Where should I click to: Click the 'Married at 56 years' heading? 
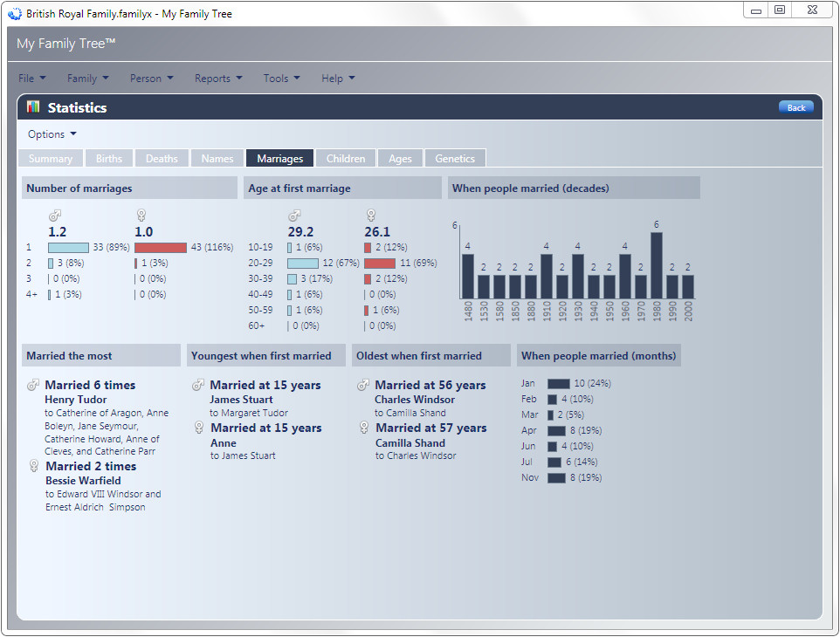pos(430,385)
